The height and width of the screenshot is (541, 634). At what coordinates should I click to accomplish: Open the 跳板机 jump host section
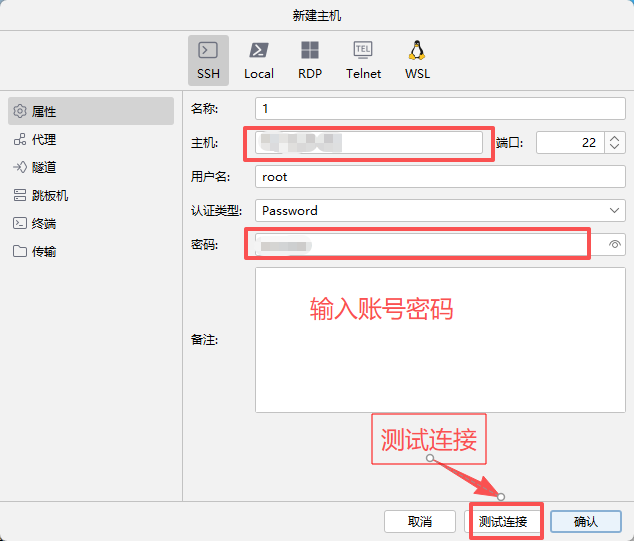(91, 195)
